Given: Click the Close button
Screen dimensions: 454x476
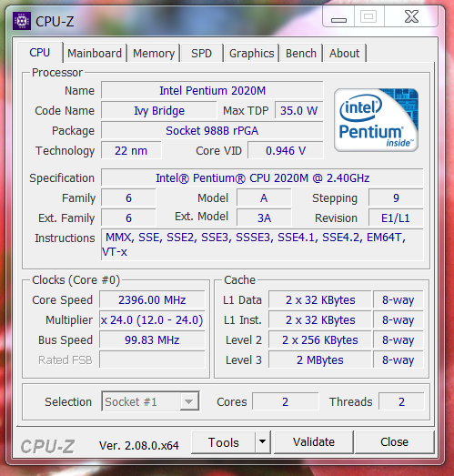Looking at the screenshot, I should (x=394, y=442).
